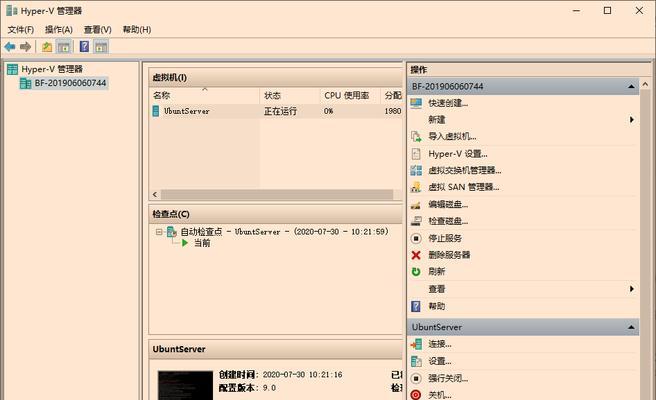This screenshot has height=400, width=656.
Task: Open 帮助(H) menu
Action: coord(137,29)
